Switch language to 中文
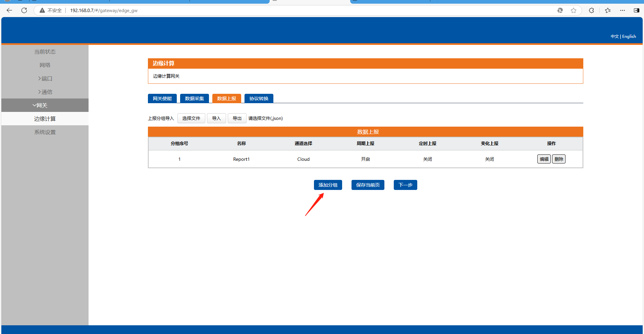 coord(614,37)
